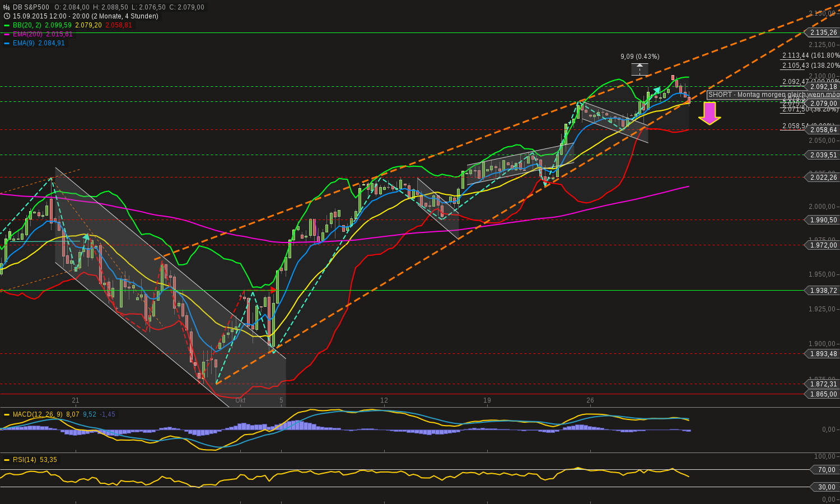Screen dimensions: 840x504
Task: Click the RSI 30,00 threshold tag
Action: 826,487
